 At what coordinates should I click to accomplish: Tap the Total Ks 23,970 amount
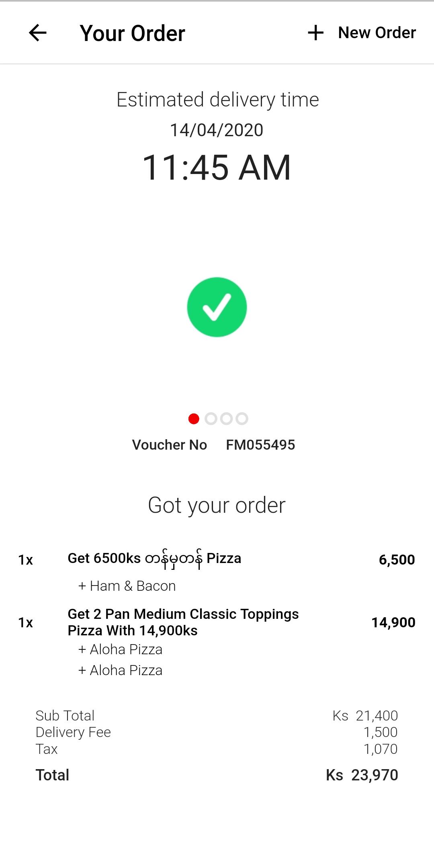point(362,775)
